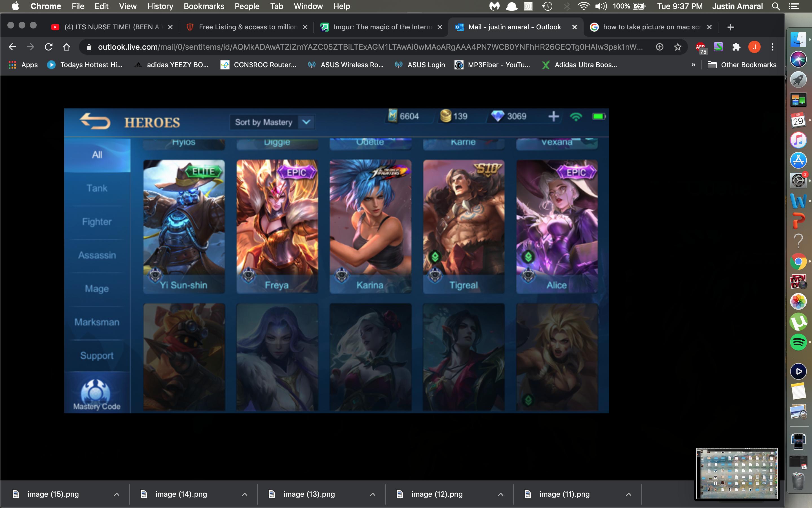
Task: Click the plus icon next to diamonds
Action: coord(553,116)
